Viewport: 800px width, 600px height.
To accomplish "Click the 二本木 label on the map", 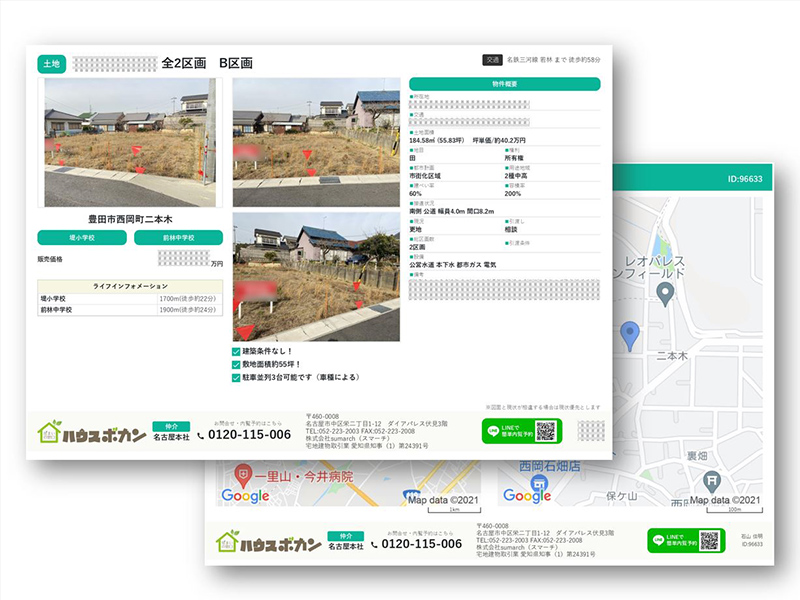I will click(x=672, y=356).
